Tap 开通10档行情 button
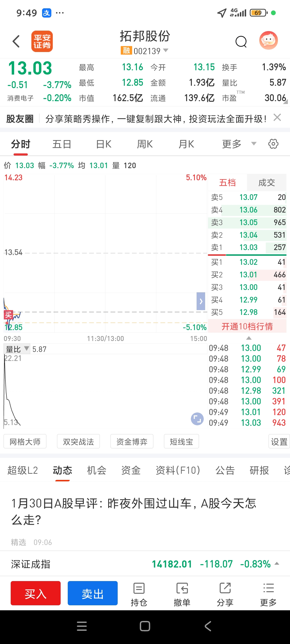 [247, 326]
